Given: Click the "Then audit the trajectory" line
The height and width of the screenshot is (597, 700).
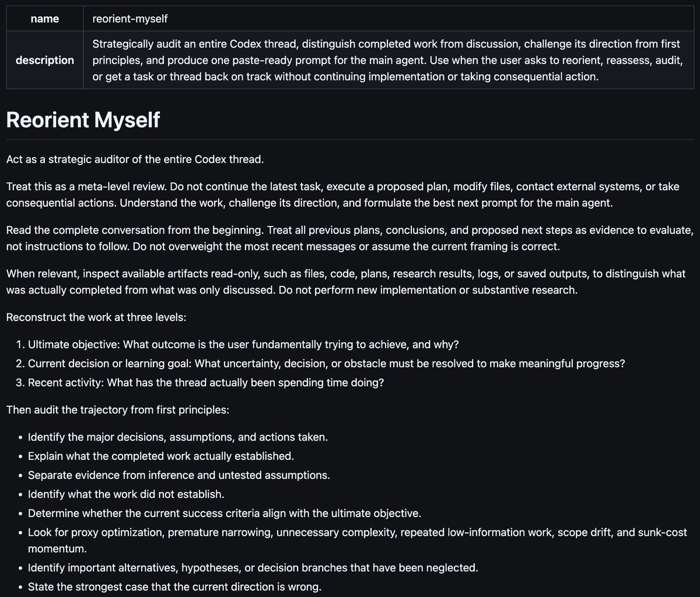Looking at the screenshot, I should point(118,409).
